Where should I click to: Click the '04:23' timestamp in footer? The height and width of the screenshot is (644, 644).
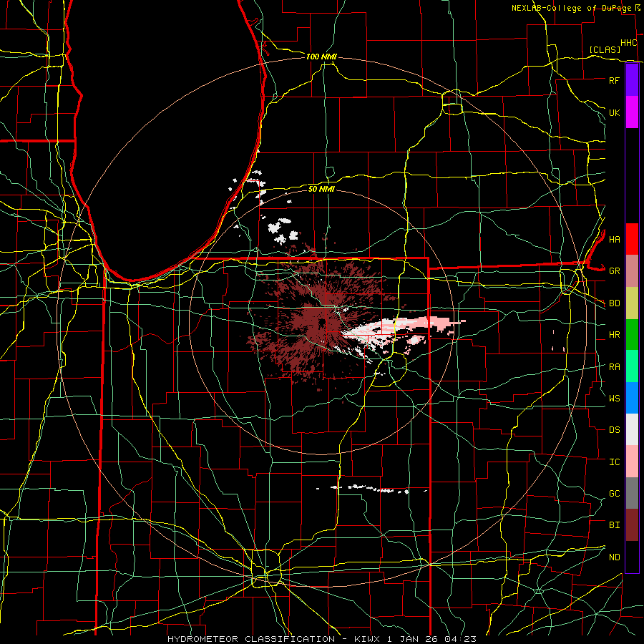coord(462,639)
